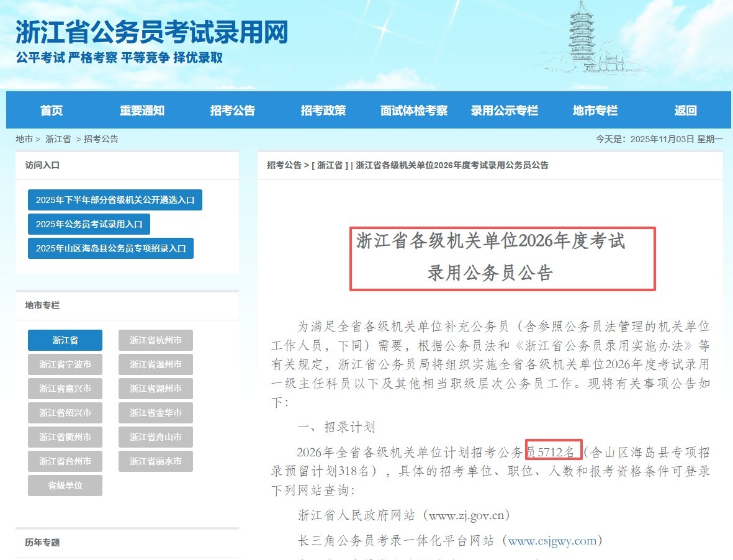Image resolution: width=733 pixels, height=560 pixels.
Task: Choose 浙江省宁波市 in the city list
Action: point(65,364)
